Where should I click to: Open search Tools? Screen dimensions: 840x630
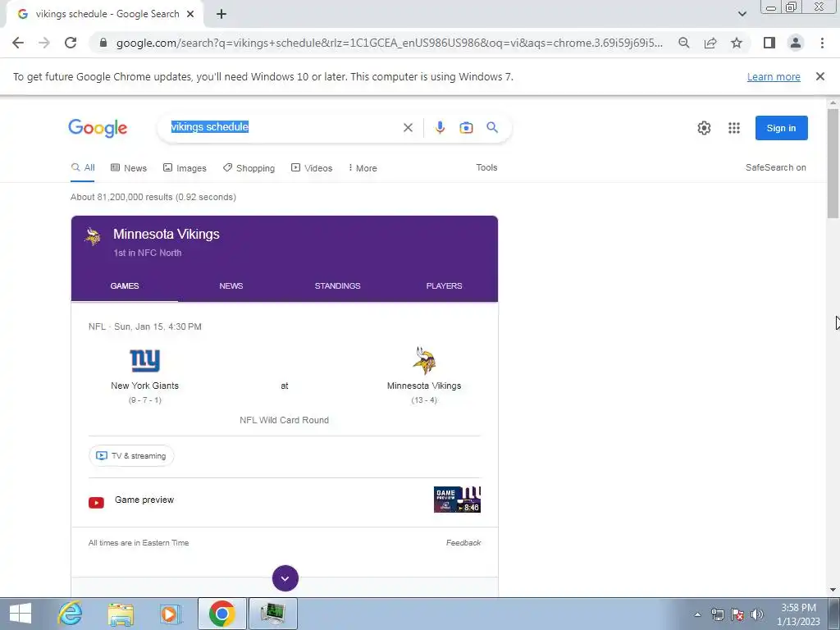point(486,167)
